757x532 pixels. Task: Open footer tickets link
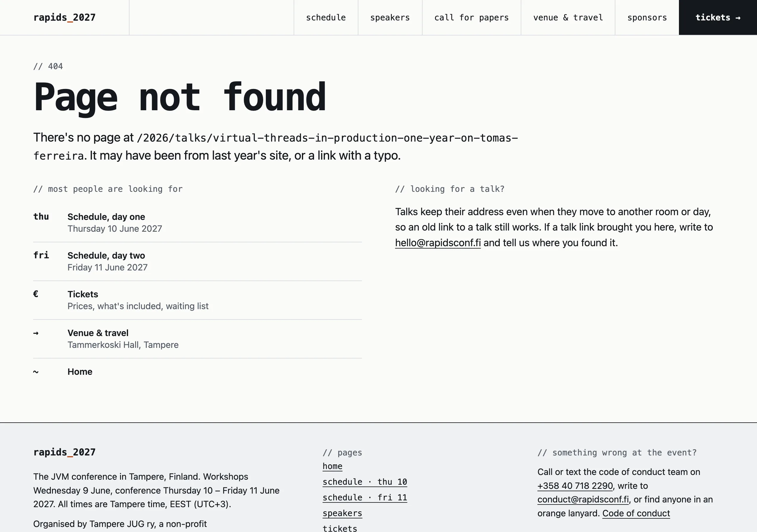[339, 528]
